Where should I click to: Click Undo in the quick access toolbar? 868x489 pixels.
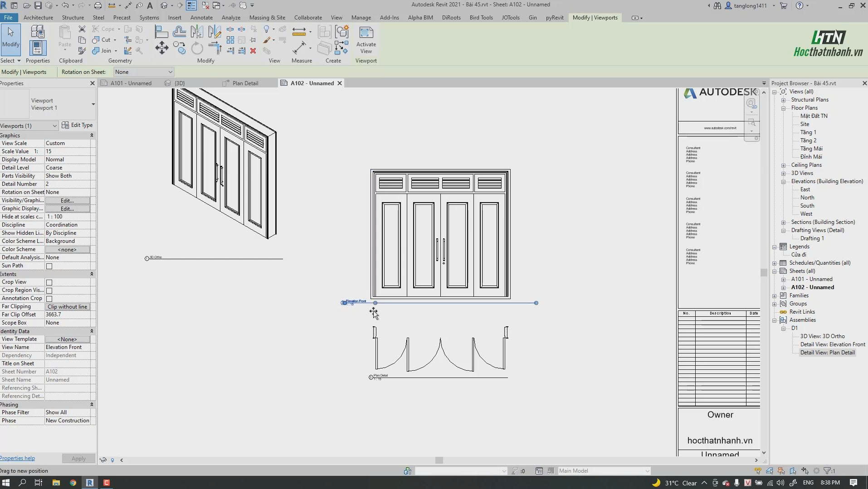pos(65,5)
